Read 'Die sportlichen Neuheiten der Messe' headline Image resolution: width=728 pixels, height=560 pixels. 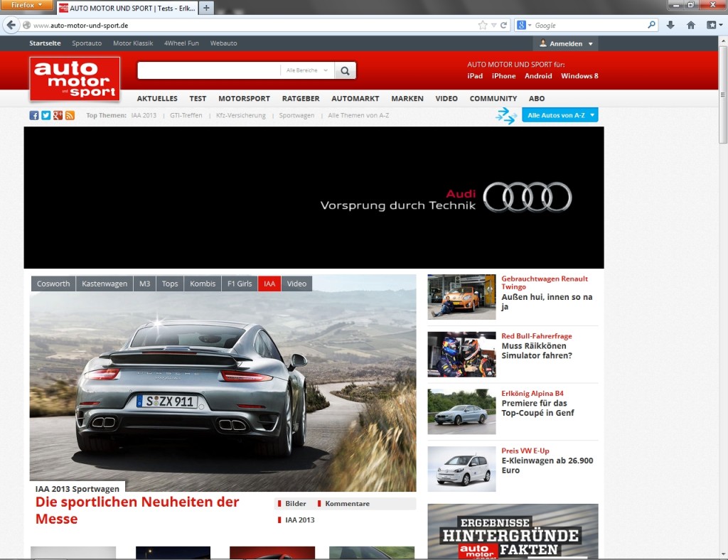[137, 510]
